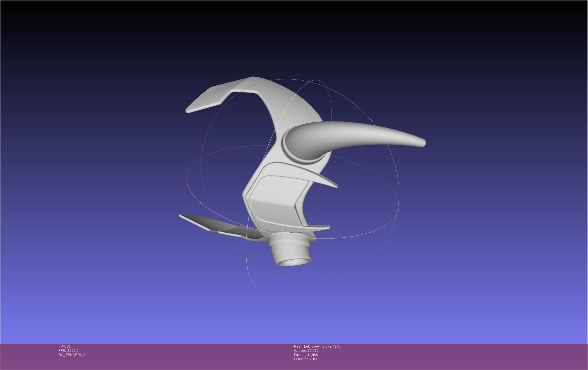This screenshot has height=370, width=588.
Task: Click the 'FPS: 1000.0' readout
Action: click(x=68, y=351)
